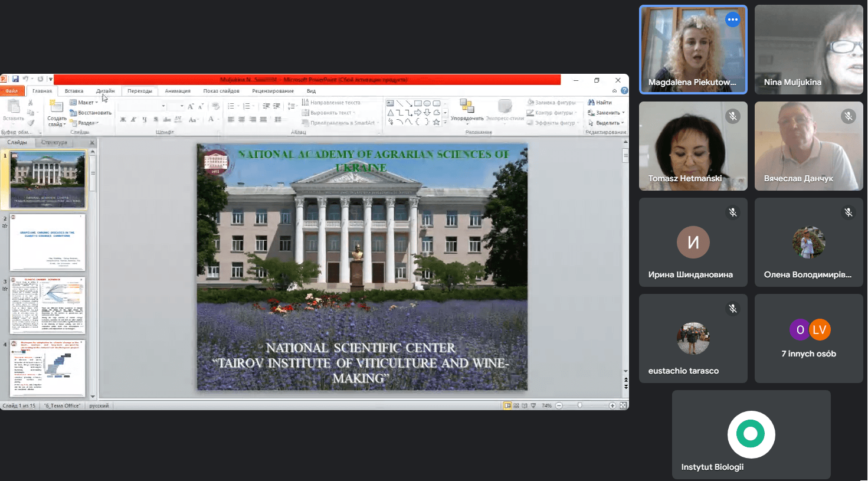Click the font color A button
Screen dimensions: 868x481
click(212, 119)
